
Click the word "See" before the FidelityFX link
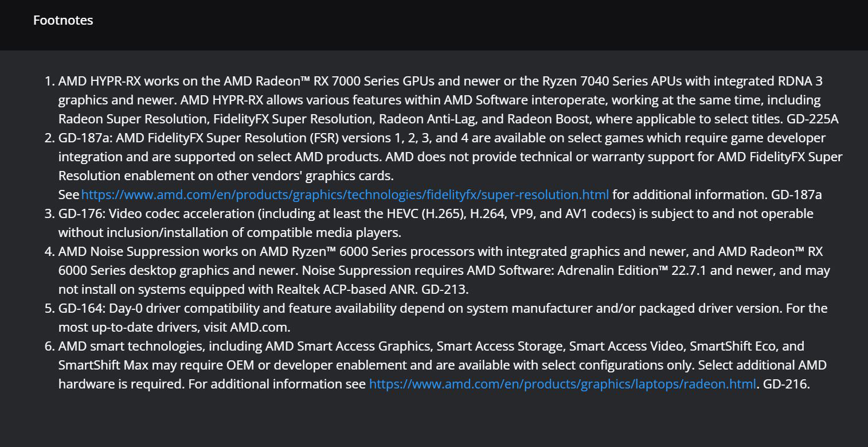click(x=68, y=195)
